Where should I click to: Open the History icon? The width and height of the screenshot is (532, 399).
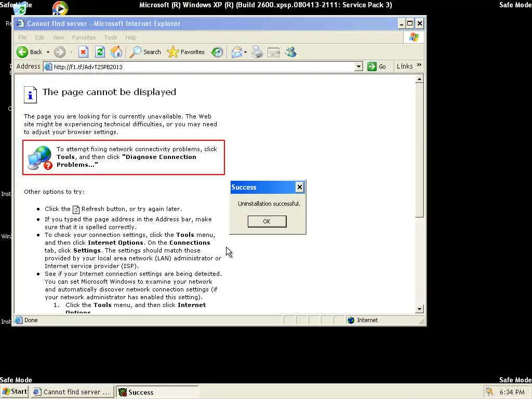217,52
